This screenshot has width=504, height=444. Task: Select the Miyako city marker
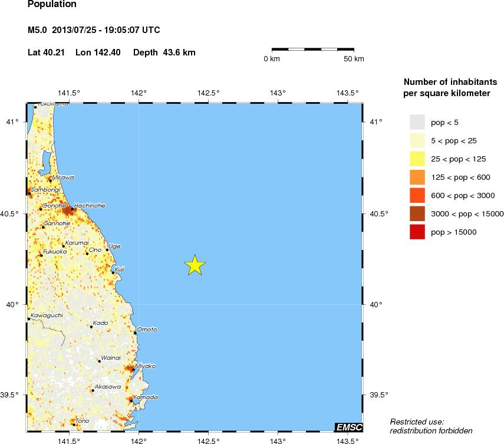(134, 370)
